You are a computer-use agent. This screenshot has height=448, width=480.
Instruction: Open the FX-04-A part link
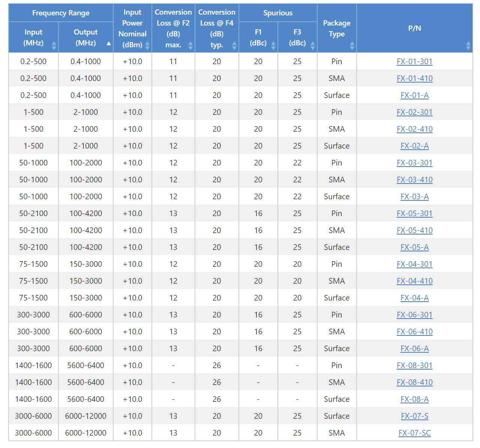pyautogui.click(x=414, y=298)
